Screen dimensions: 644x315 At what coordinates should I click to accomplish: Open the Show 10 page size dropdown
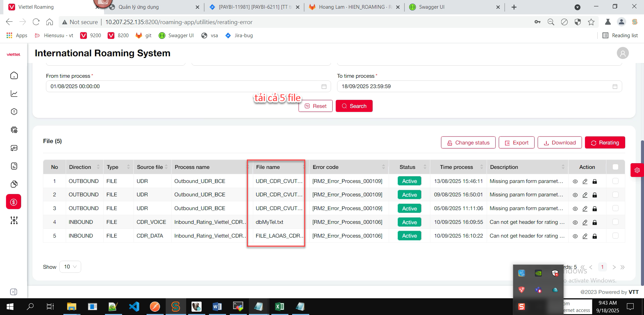(70, 267)
